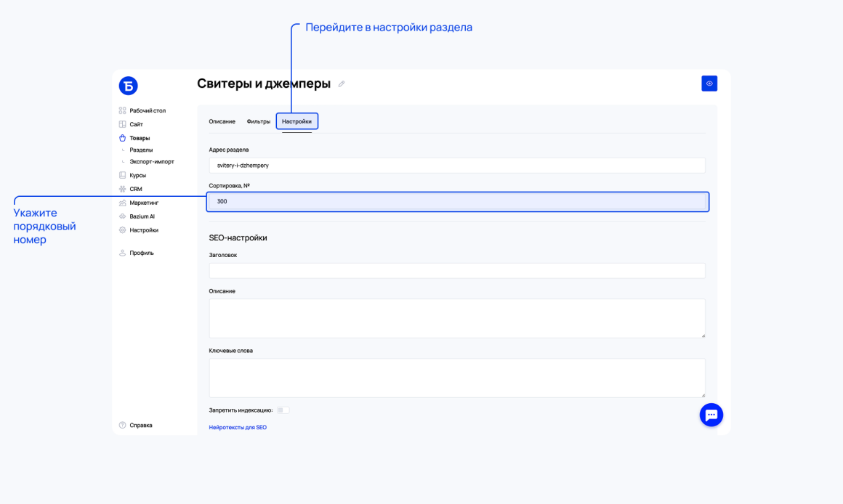Click the Товары shopping bag icon

(x=122, y=138)
